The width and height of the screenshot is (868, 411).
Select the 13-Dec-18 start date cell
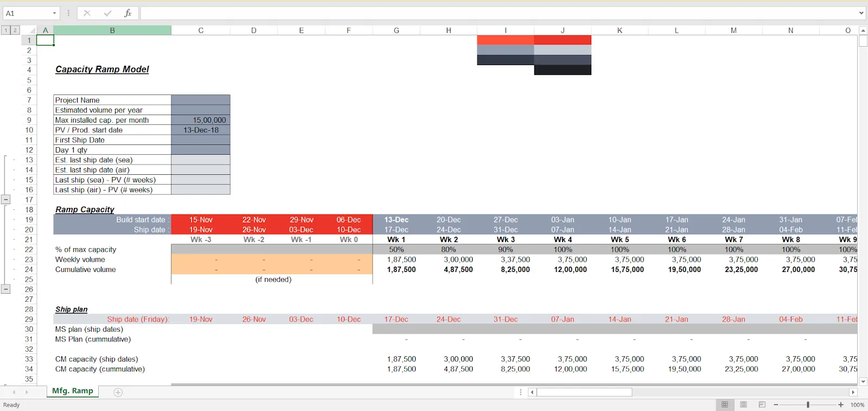(x=201, y=130)
